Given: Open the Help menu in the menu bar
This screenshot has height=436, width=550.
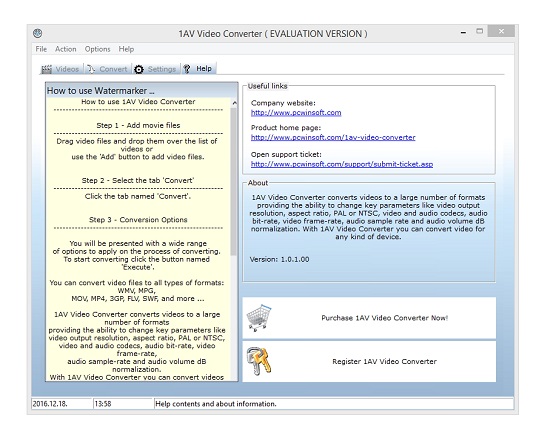Looking at the screenshot, I should coord(126,49).
